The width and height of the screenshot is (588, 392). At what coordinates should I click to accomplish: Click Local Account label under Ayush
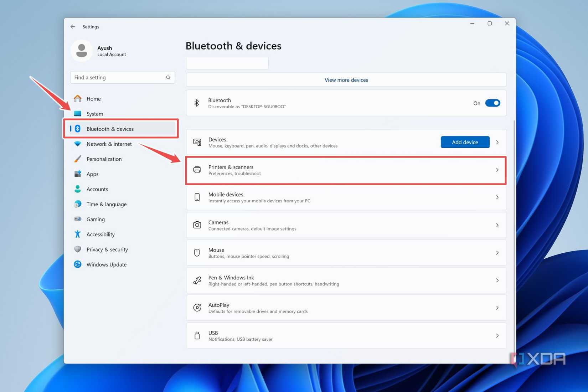coord(112,55)
